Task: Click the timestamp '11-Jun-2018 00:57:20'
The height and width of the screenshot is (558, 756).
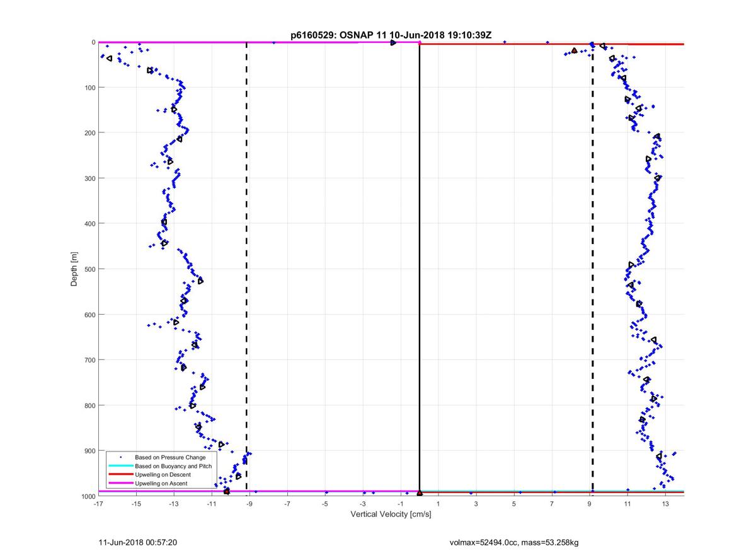Action: 139,542
